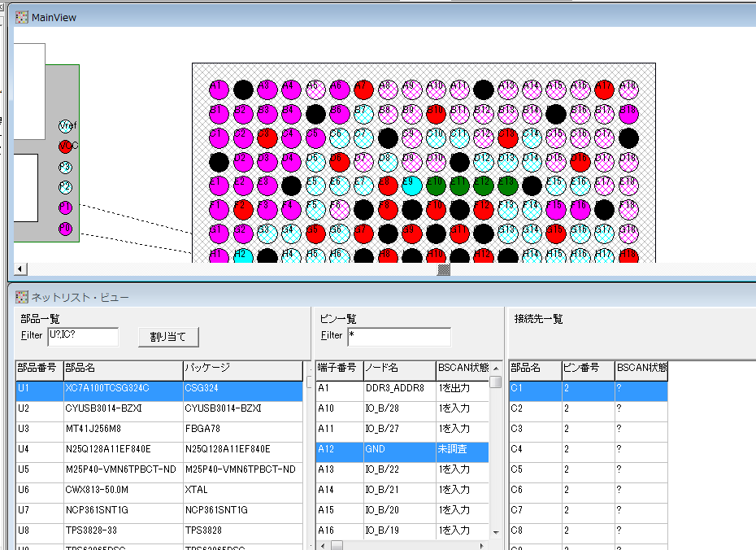This screenshot has height=550, width=756.
Task: Select the red pin A7
Action: pos(363,89)
